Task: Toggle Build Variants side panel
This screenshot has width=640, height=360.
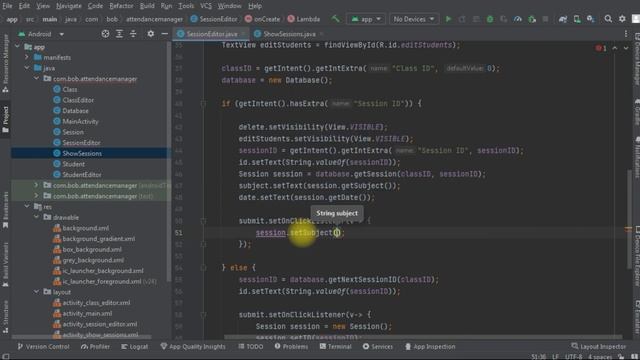Action: tap(5, 264)
